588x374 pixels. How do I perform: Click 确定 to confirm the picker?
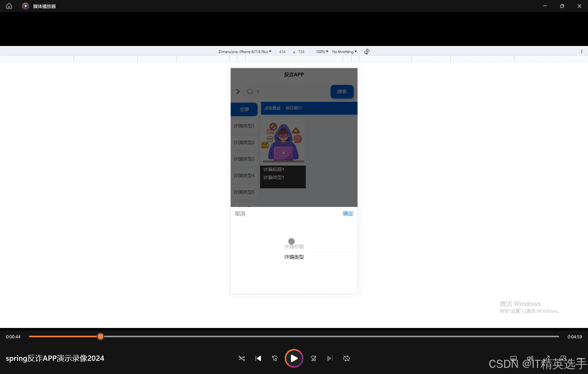click(x=348, y=213)
